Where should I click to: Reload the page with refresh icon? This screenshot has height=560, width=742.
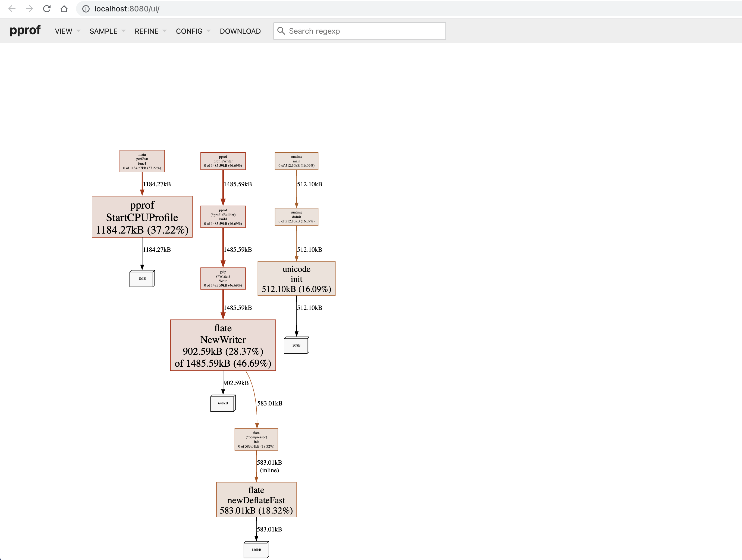pyautogui.click(x=47, y=9)
